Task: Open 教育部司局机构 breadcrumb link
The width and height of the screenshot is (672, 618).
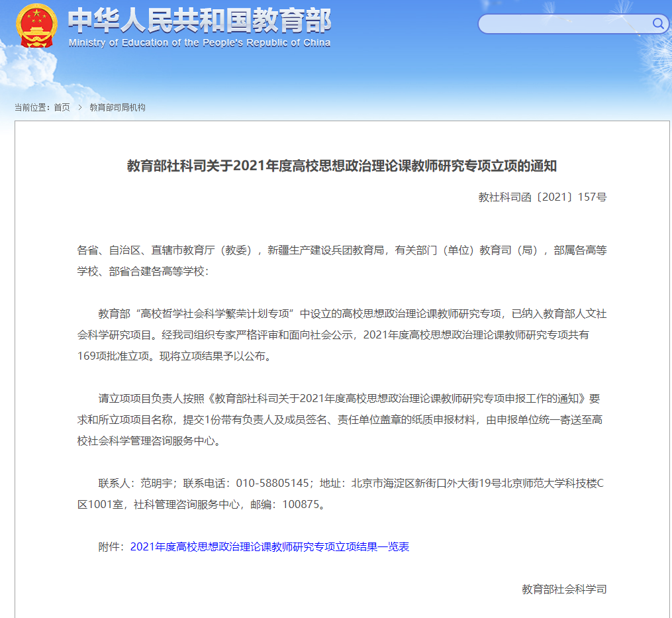Action: pyautogui.click(x=117, y=107)
